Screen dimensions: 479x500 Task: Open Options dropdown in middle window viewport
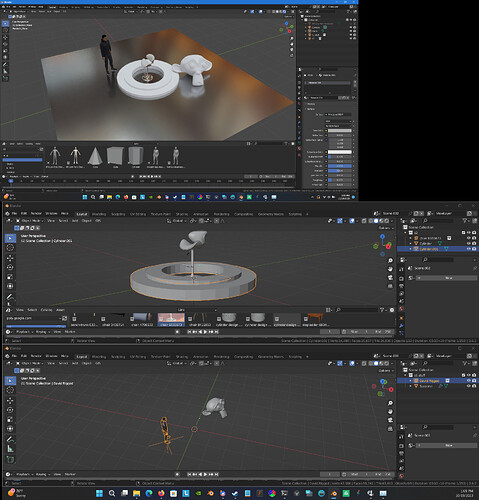(385, 228)
